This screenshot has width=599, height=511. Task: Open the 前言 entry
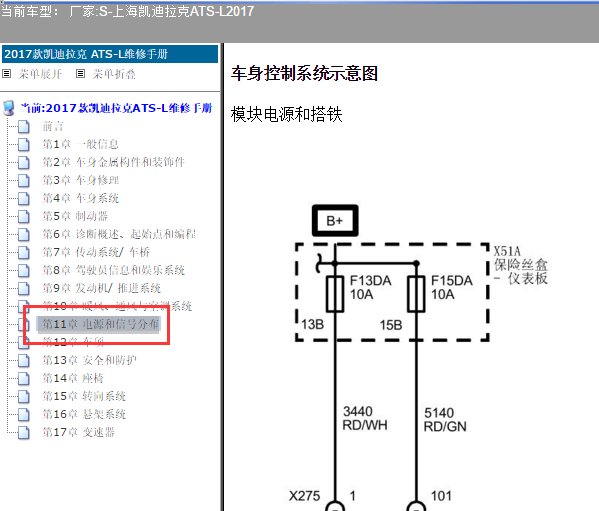pyautogui.click(x=53, y=126)
